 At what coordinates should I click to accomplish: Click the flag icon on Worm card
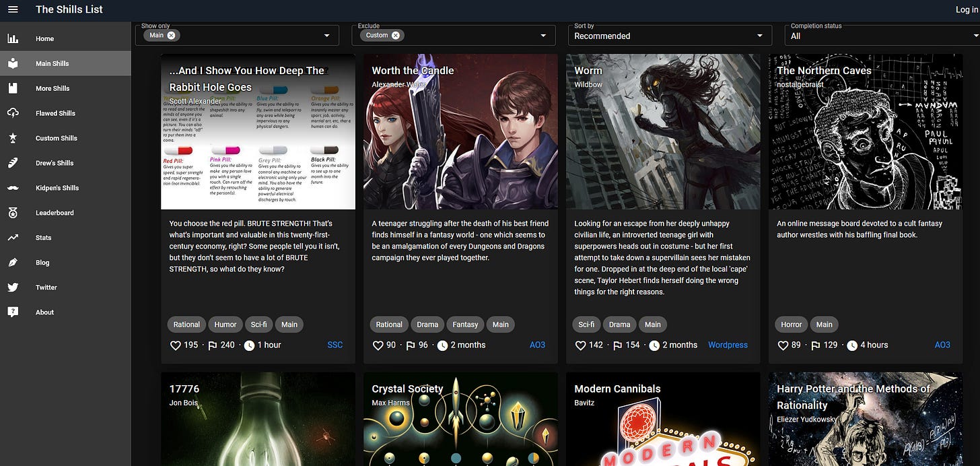click(x=617, y=345)
